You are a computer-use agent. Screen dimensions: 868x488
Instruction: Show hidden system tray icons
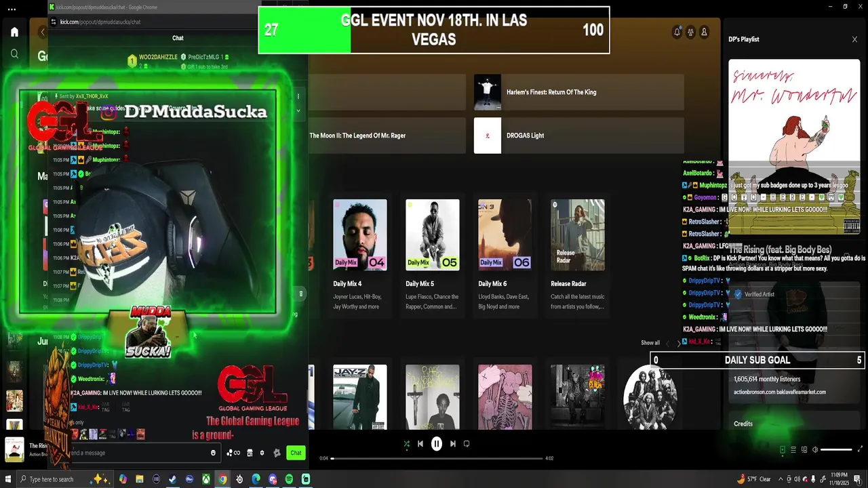[780, 479]
